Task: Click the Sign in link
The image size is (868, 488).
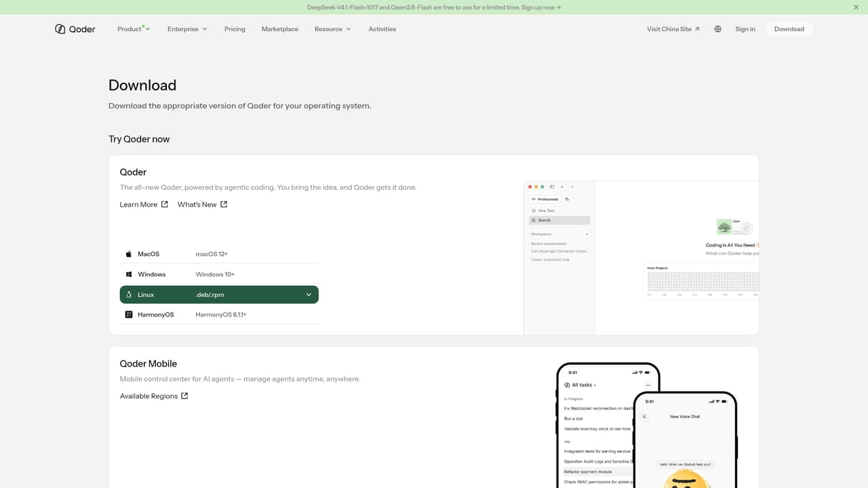Action: 745,29
